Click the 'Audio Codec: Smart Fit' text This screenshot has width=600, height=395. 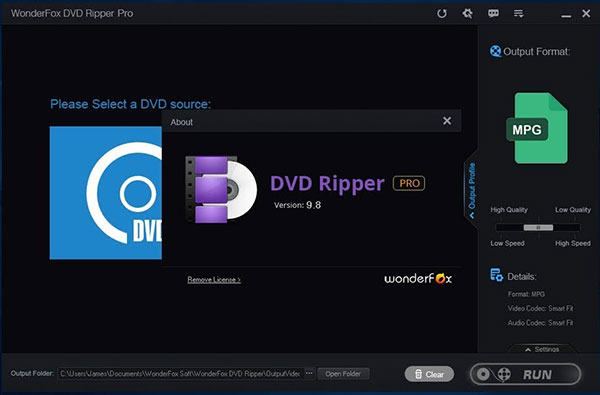click(x=540, y=323)
